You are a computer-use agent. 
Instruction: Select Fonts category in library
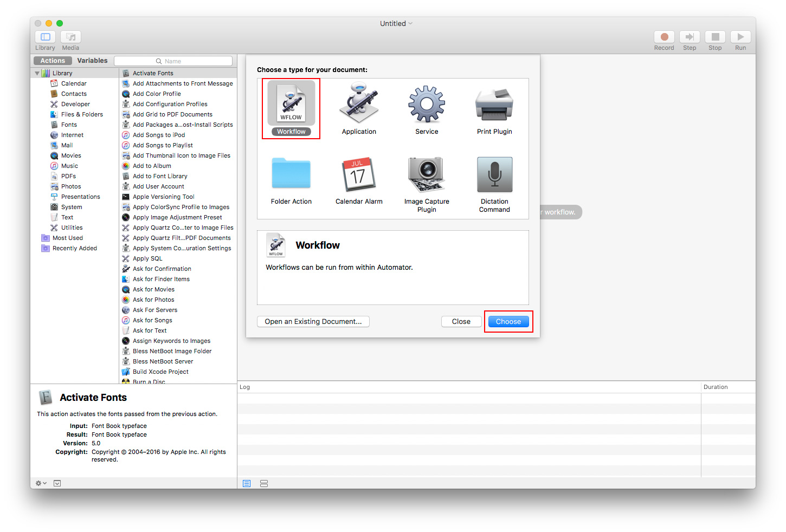pos(69,125)
